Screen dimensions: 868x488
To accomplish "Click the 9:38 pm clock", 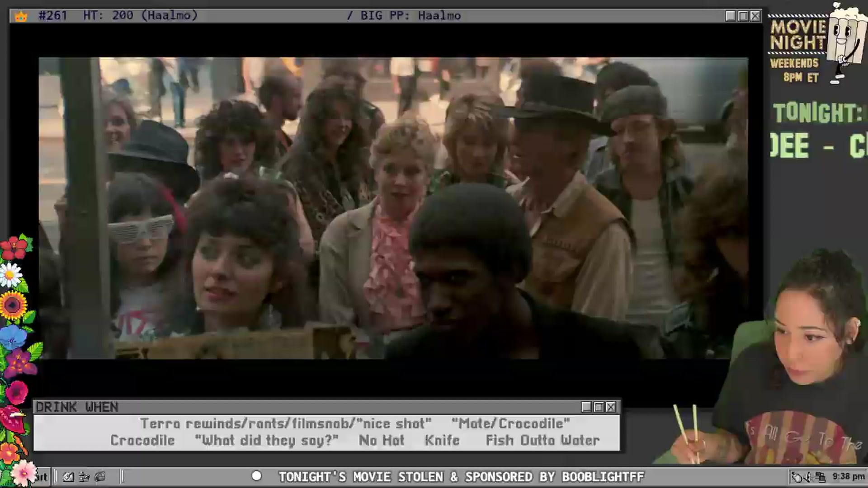I will tap(848, 477).
